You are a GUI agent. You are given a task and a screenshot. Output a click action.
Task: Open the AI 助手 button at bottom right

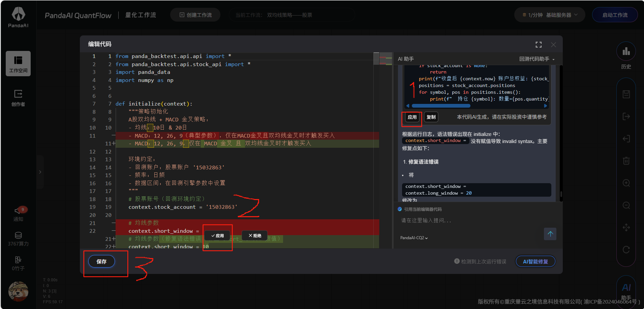[x=626, y=292]
